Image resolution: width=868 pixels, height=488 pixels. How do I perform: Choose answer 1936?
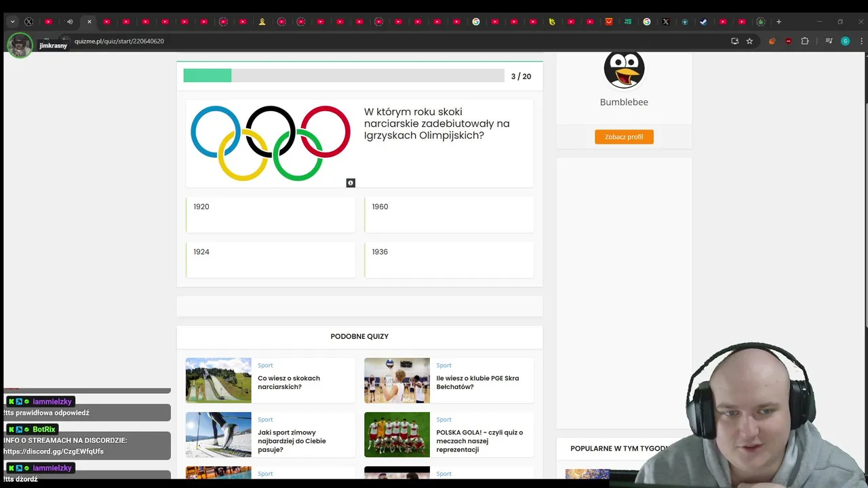(449, 260)
